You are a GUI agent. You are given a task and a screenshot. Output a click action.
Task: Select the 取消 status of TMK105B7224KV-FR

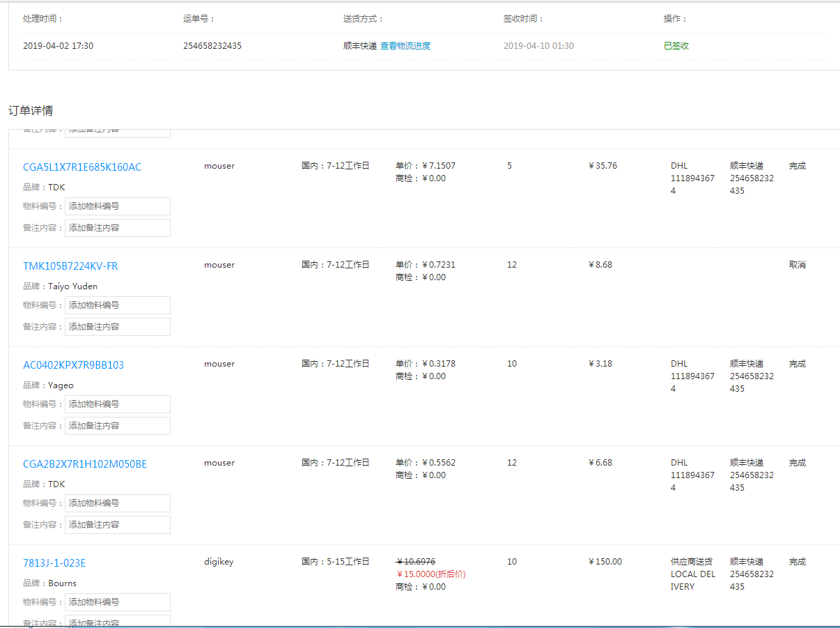pos(798,265)
